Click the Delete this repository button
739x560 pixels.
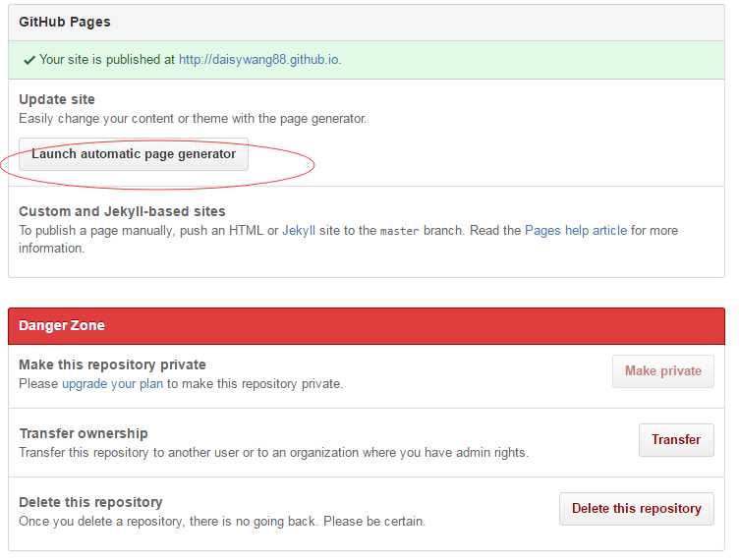(636, 509)
